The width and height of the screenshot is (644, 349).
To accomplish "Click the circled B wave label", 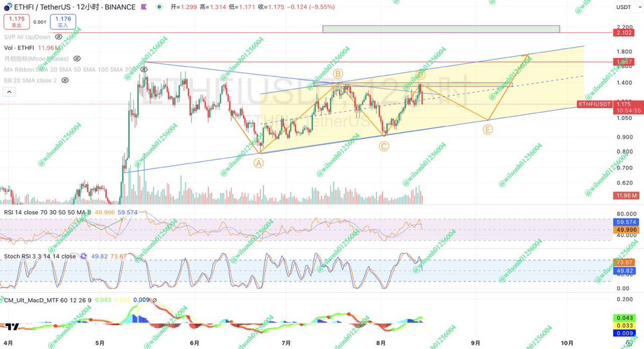I will 338,73.
